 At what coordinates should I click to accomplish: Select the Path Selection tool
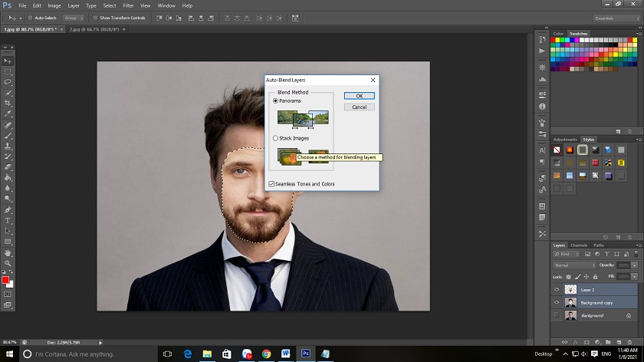(8, 231)
